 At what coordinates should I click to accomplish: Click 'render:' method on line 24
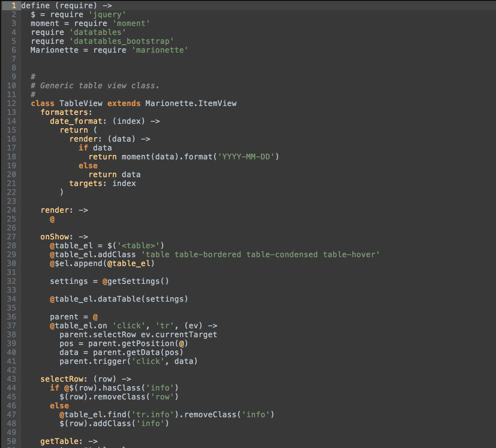(57, 210)
